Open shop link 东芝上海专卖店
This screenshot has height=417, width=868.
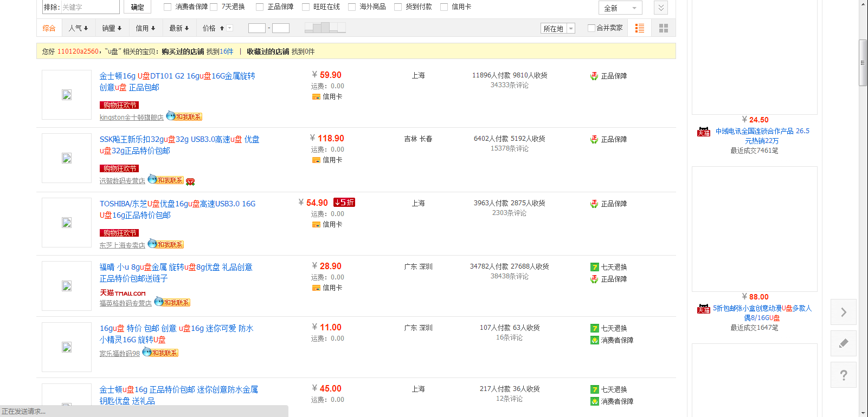point(123,245)
